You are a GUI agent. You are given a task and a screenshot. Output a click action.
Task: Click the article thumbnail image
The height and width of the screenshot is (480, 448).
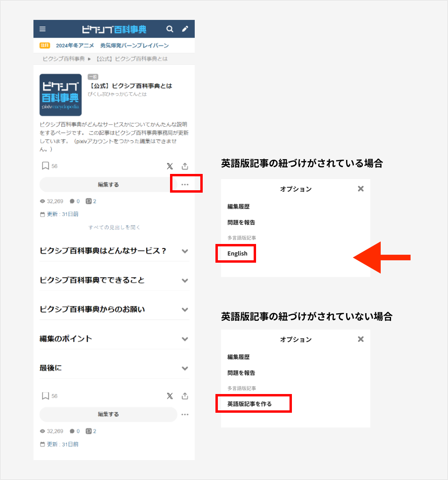(x=61, y=95)
